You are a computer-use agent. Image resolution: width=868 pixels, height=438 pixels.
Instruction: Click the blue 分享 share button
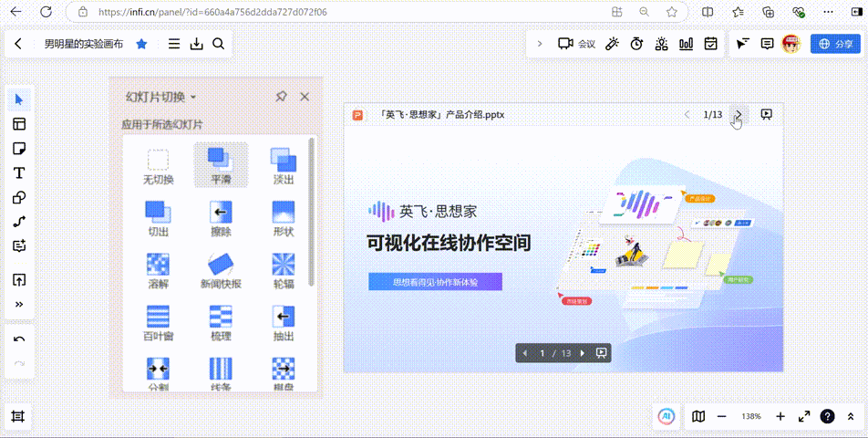(835, 45)
